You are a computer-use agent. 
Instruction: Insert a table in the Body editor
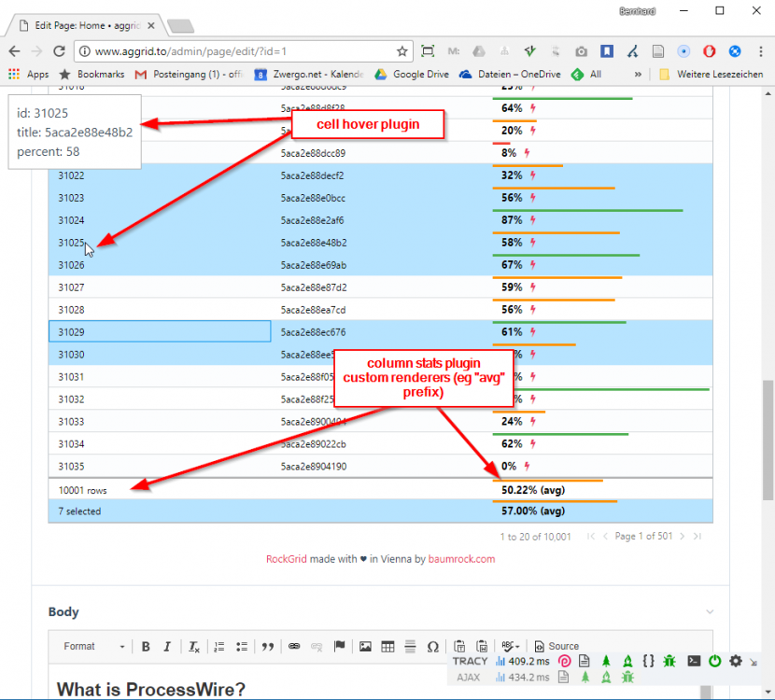387,646
